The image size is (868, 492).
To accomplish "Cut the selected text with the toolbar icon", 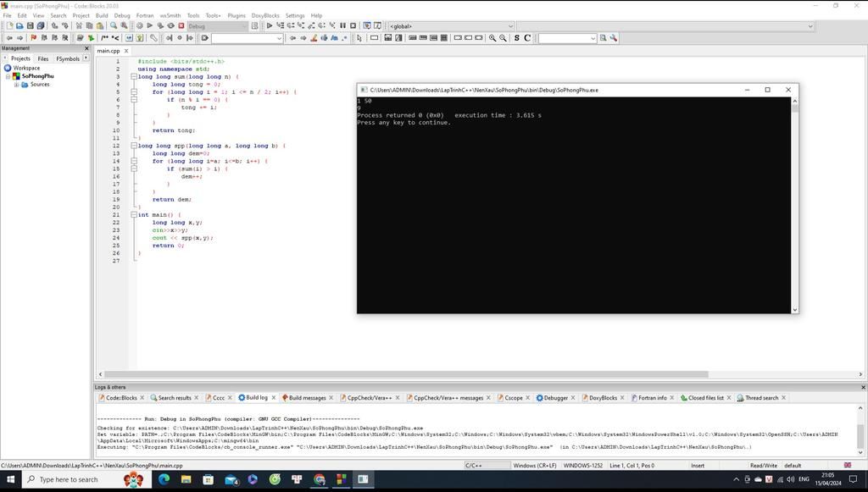I will [x=79, y=25].
